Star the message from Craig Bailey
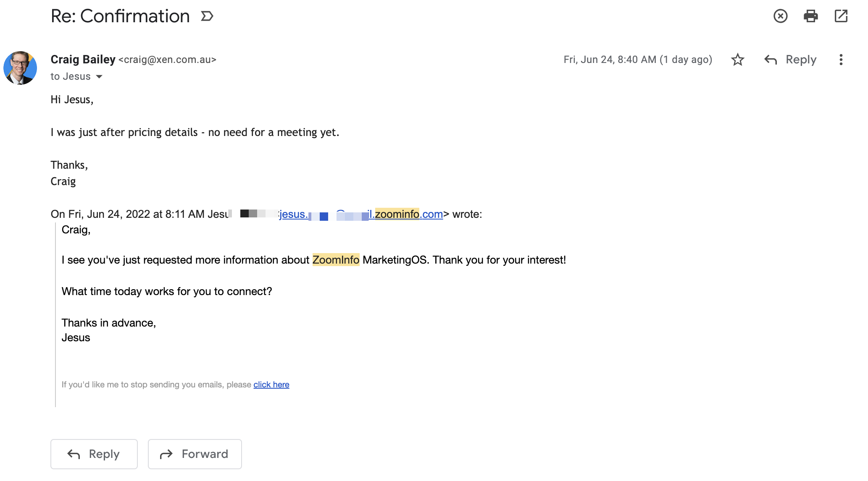The height and width of the screenshot is (481, 868). pos(737,60)
